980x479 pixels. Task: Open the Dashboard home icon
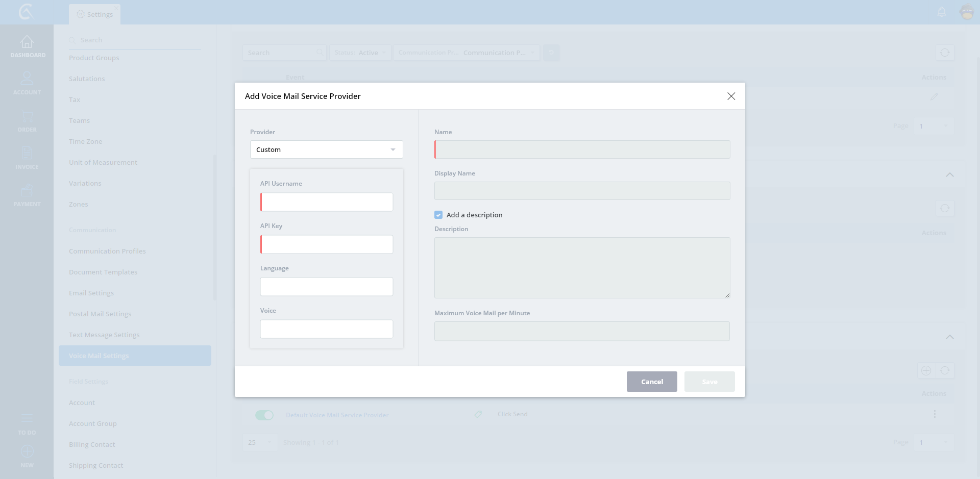(x=27, y=42)
